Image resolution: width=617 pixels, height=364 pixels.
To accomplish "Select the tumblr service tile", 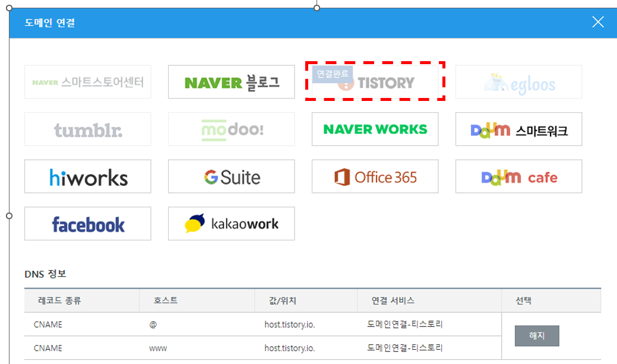I will pyautogui.click(x=88, y=129).
